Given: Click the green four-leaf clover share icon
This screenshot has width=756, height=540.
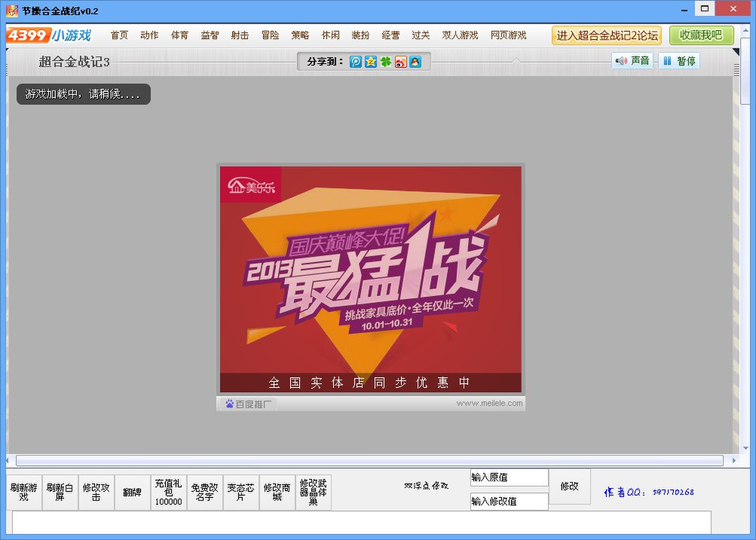Looking at the screenshot, I should click(386, 62).
